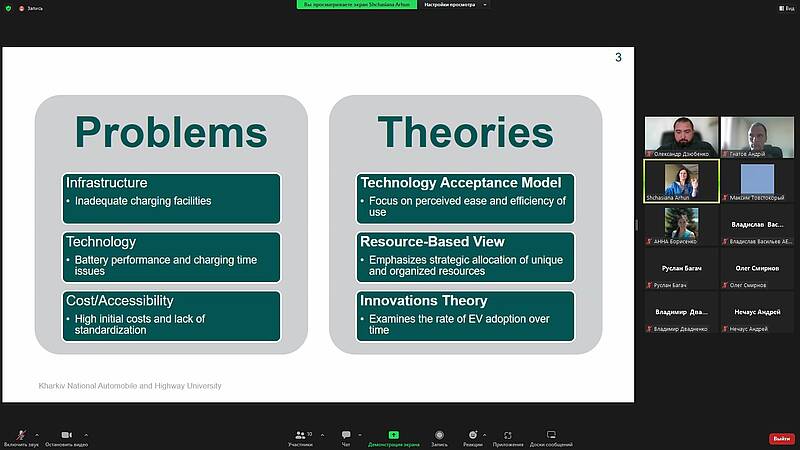
Task: Select Максим Товстокорый participant tile
Action: point(757,181)
